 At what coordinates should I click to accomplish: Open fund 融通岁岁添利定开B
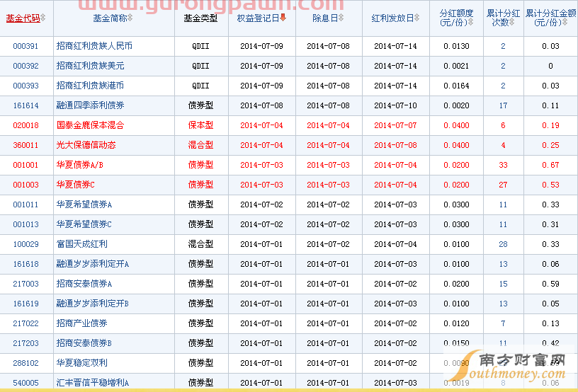click(93, 304)
